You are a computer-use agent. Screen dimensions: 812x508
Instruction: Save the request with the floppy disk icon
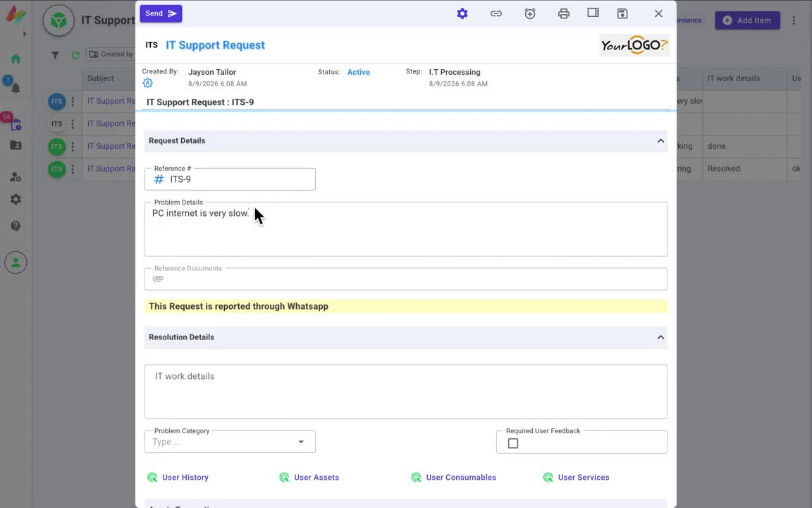pos(622,14)
